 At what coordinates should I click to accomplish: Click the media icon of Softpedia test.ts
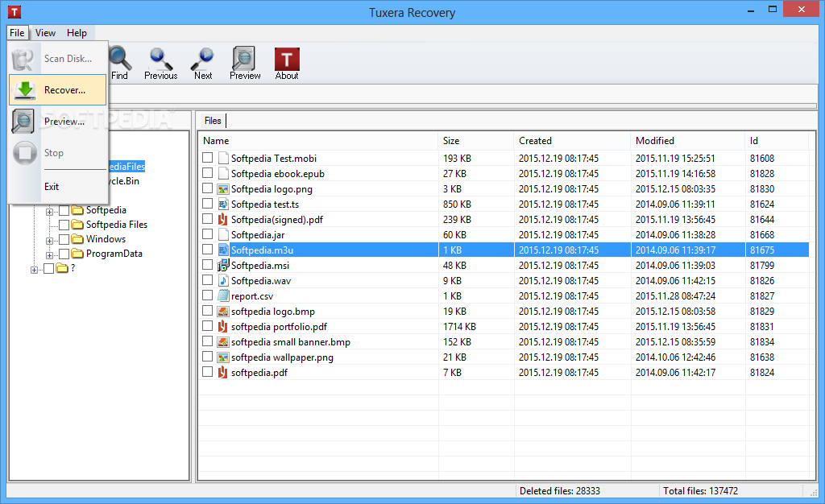tap(223, 204)
